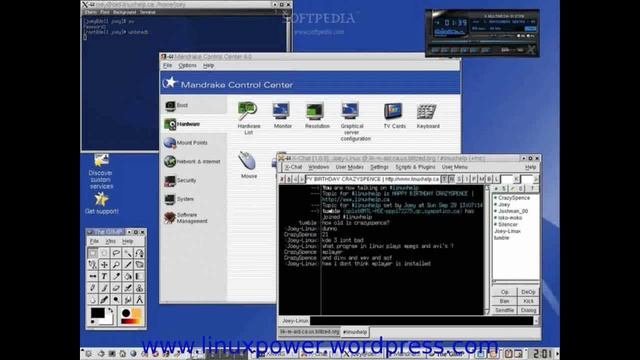Screen dimensions: 640x360
Task: Select Network & Internet category
Action: 193,162
